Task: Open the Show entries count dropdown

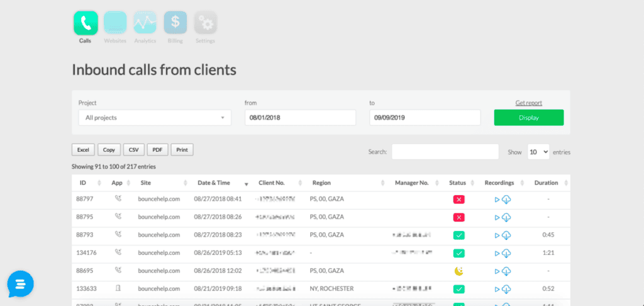Action: point(538,152)
